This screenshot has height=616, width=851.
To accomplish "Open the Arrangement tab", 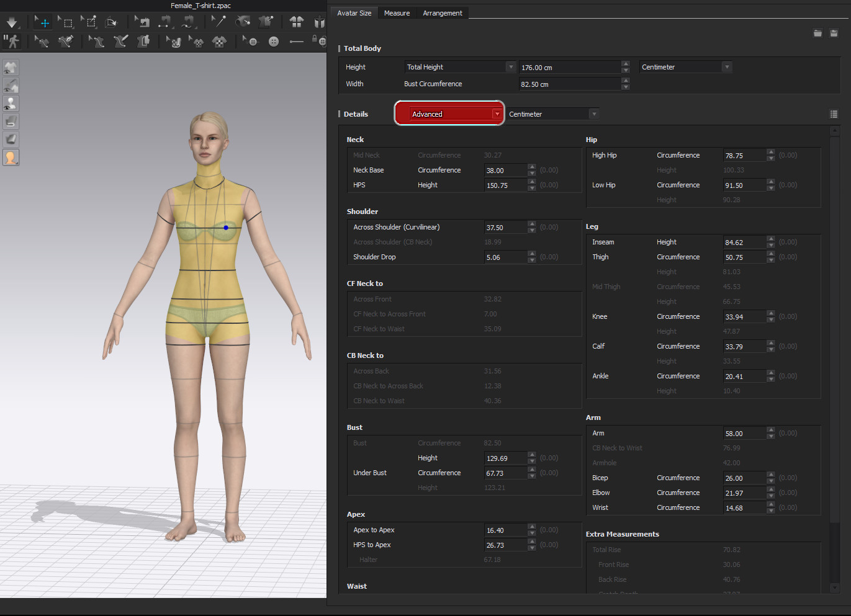I will 442,13.
